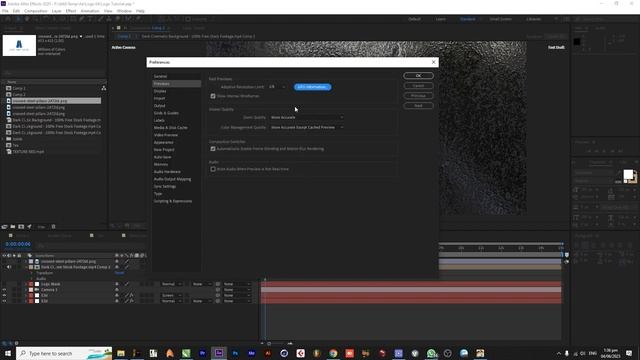Mute audio of the Dark Stock Footage layer

point(9,267)
